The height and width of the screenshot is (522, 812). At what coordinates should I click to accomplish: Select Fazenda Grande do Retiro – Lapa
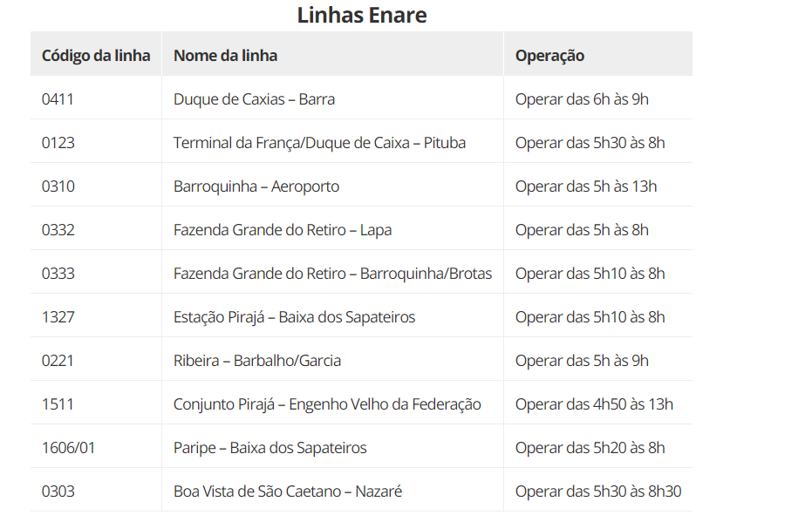(x=283, y=230)
